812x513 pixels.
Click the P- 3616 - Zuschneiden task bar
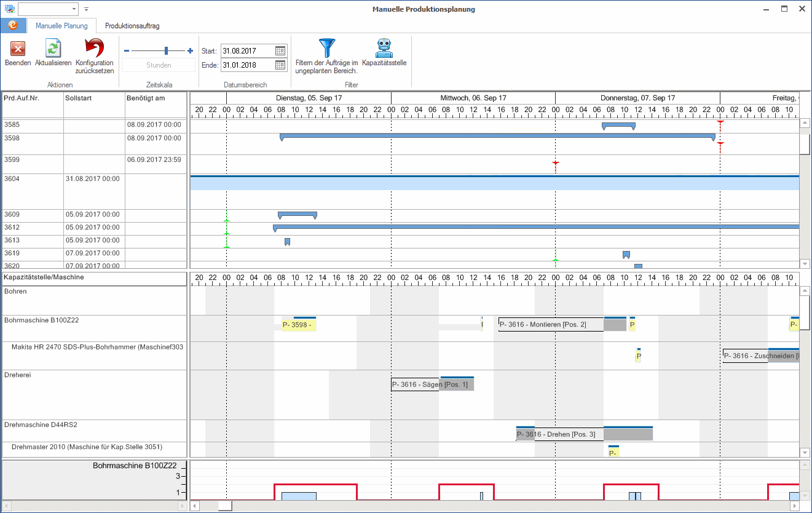(x=761, y=356)
